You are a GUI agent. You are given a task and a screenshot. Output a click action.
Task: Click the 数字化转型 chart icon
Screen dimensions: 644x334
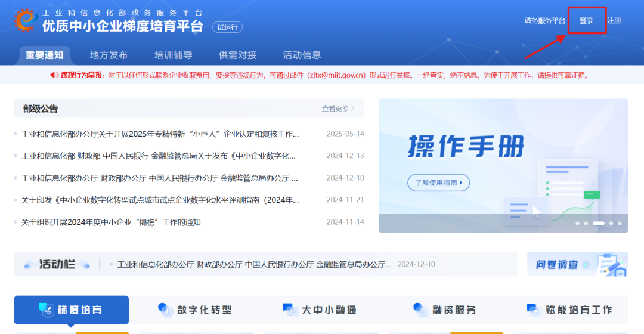(x=166, y=310)
